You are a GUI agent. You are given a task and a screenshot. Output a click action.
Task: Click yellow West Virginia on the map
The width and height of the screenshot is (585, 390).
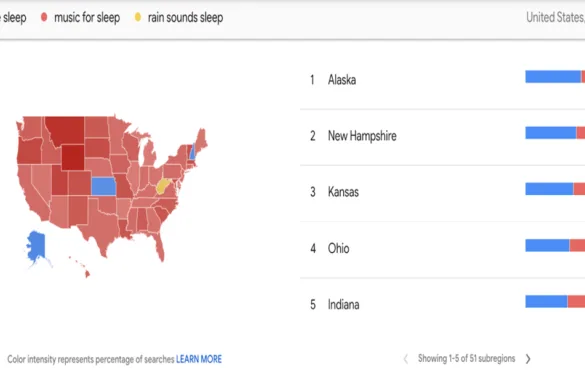click(162, 186)
